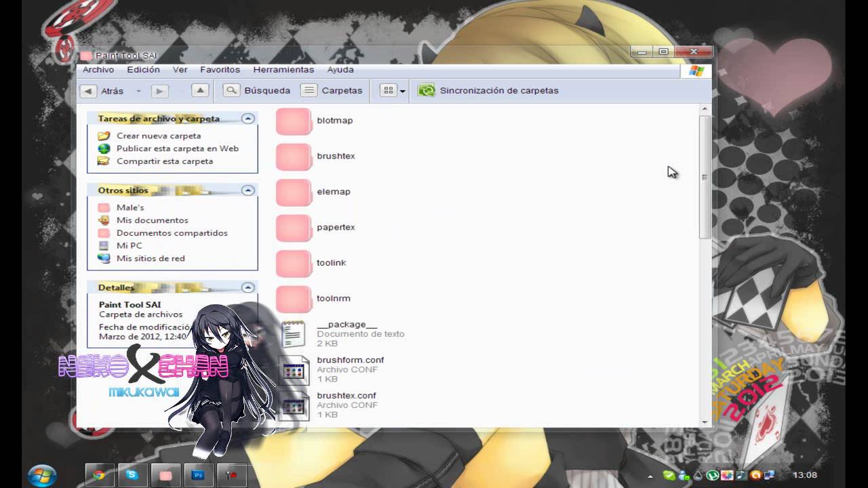Viewport: 868px width, 488px height.
Task: Click the scrollbar up arrow
Action: (705, 109)
